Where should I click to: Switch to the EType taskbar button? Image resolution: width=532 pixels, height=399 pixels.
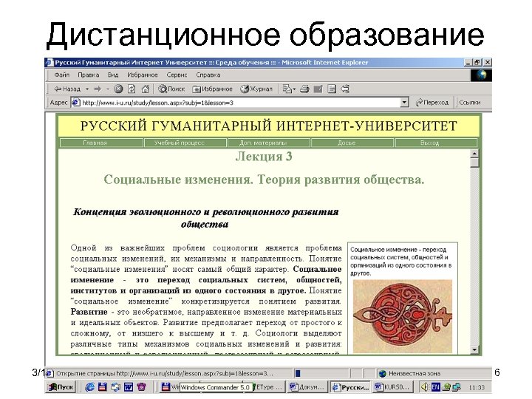(x=268, y=387)
